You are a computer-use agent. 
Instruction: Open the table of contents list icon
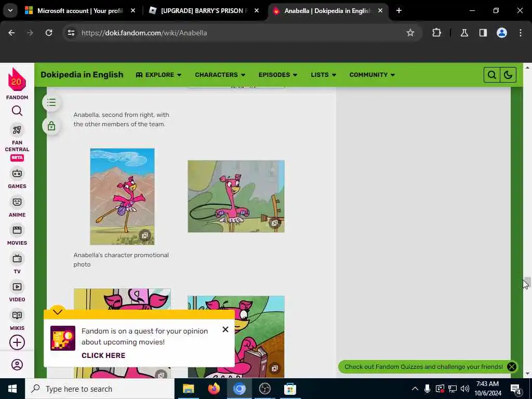click(51, 102)
